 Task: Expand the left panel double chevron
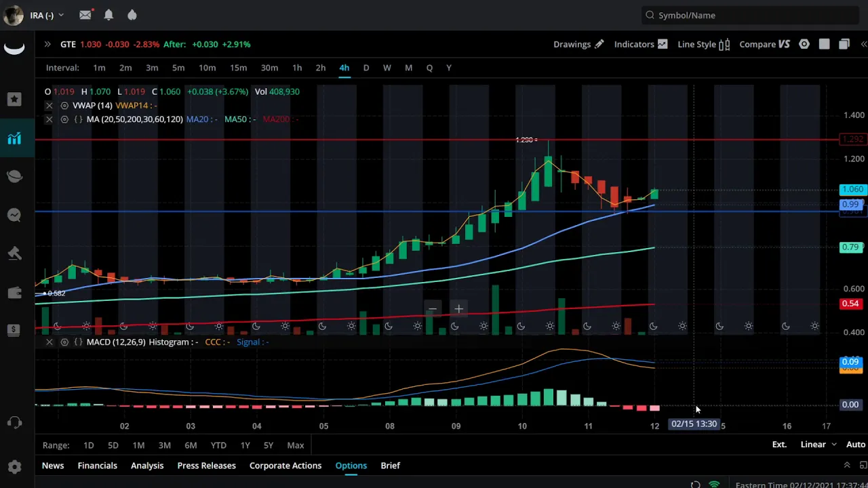coord(47,44)
